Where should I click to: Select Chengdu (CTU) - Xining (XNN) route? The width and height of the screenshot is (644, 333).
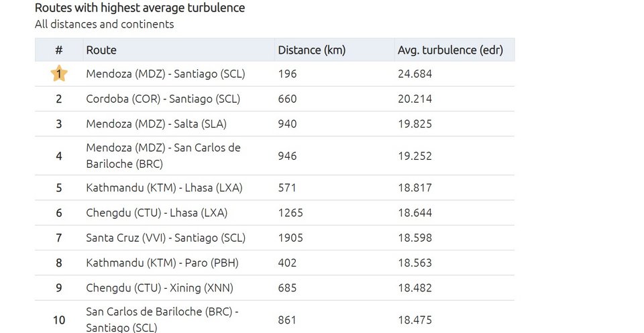pos(160,288)
